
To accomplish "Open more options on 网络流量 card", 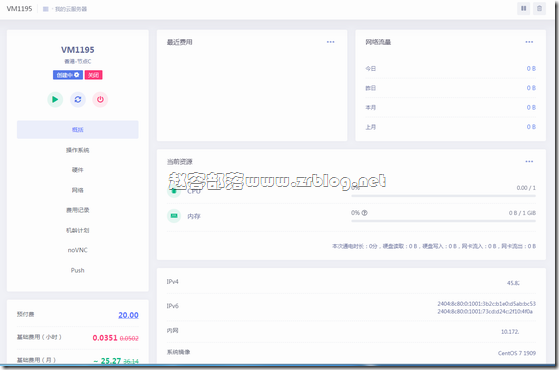I will click(529, 42).
